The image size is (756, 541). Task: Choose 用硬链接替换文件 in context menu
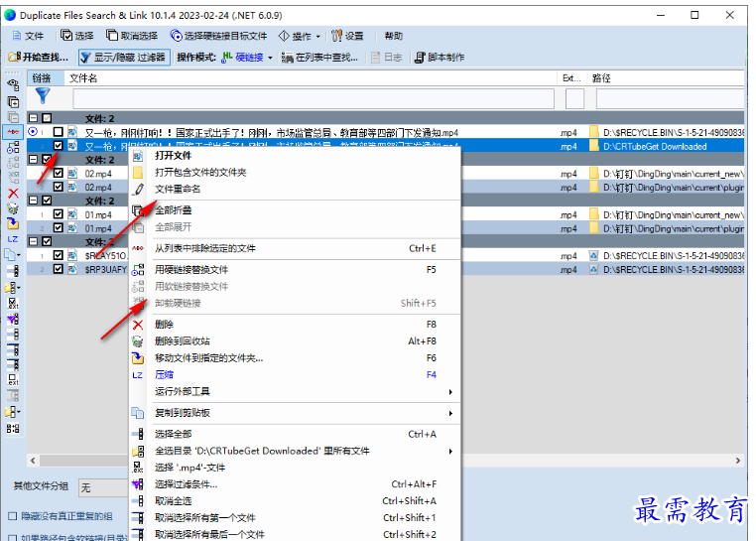coord(295,270)
